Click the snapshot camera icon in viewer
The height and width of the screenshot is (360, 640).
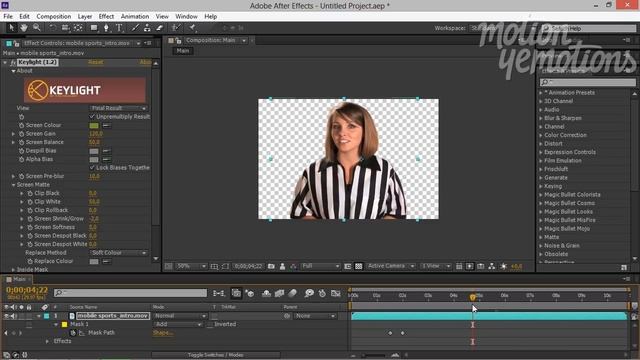pyautogui.click(x=271, y=267)
